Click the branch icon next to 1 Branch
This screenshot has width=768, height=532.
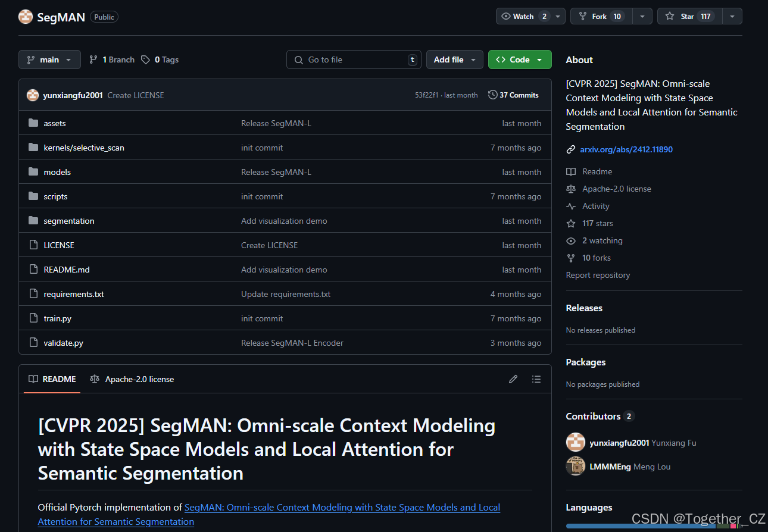pos(93,60)
